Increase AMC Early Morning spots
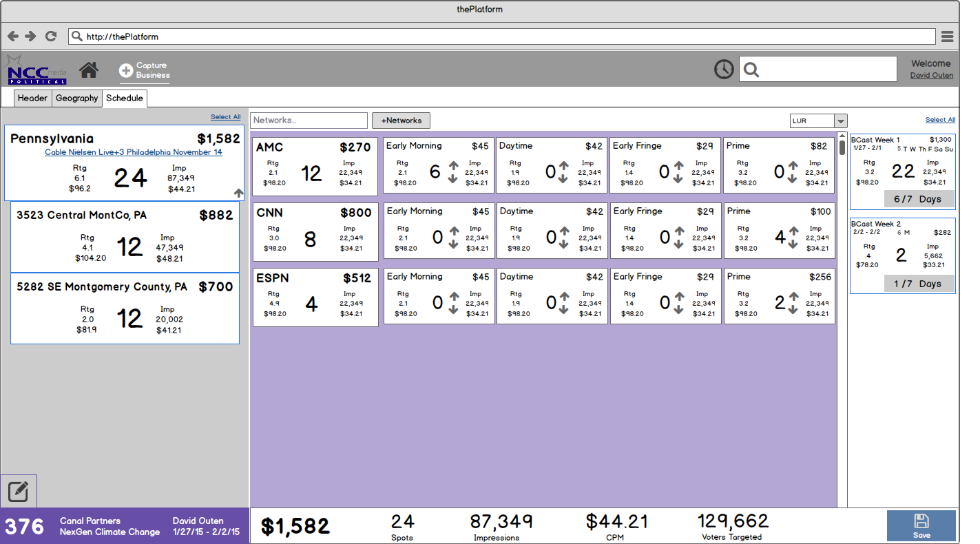Image resolution: width=980 pixels, height=544 pixels. 453,165
